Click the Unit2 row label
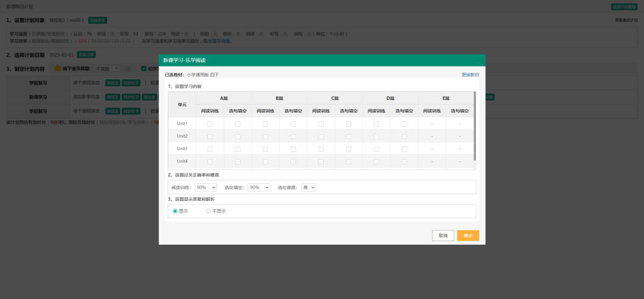 pyautogui.click(x=182, y=136)
